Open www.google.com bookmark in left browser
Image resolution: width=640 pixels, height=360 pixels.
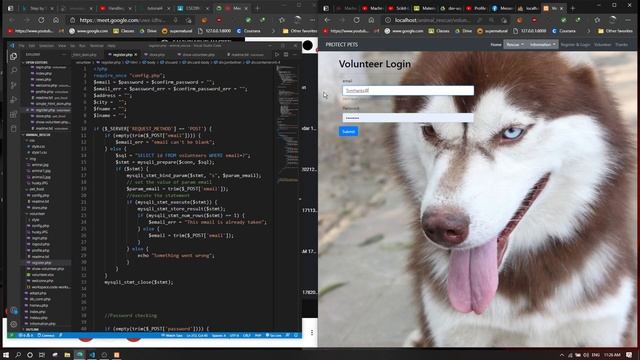click(89, 31)
